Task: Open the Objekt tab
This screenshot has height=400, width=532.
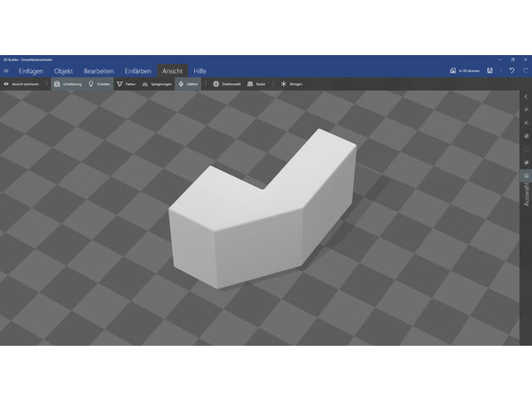Action: [64, 71]
